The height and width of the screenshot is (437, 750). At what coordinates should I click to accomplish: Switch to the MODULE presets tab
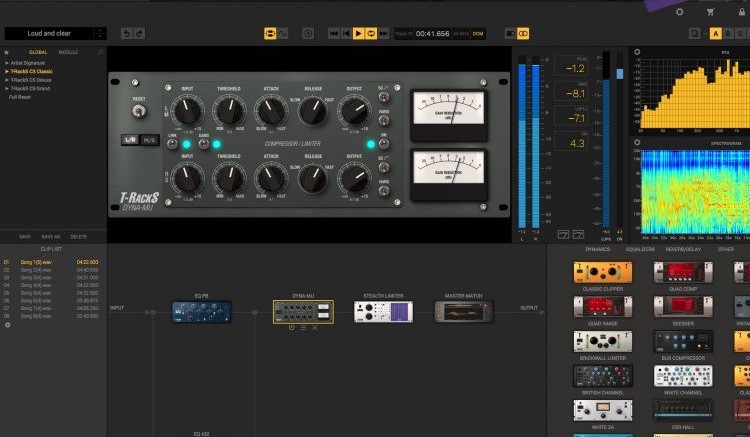(x=68, y=52)
